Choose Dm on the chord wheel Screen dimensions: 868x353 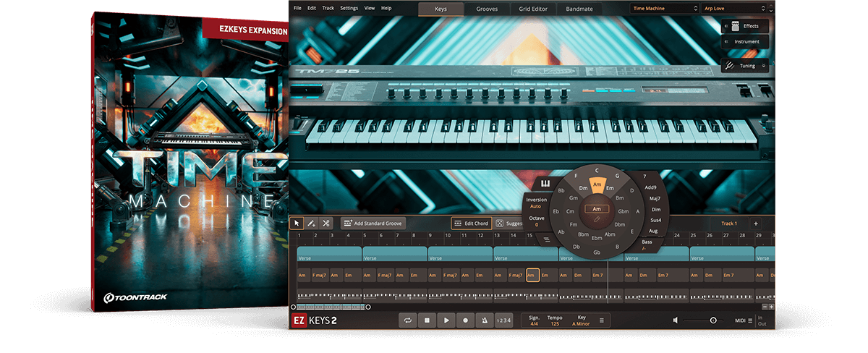(582, 188)
